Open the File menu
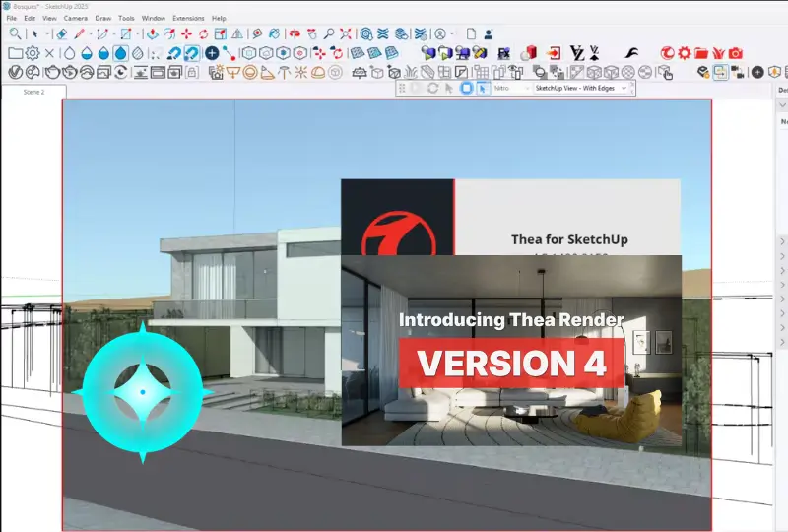The image size is (788, 532). point(11,18)
